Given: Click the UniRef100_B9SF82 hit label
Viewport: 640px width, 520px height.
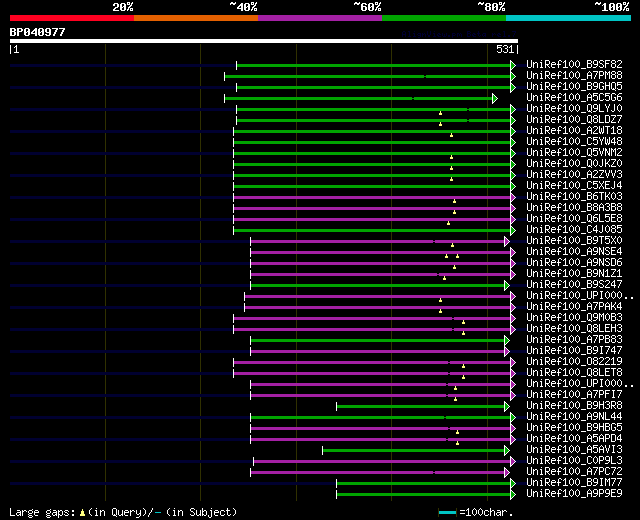Looking at the screenshot, I should (x=574, y=64).
